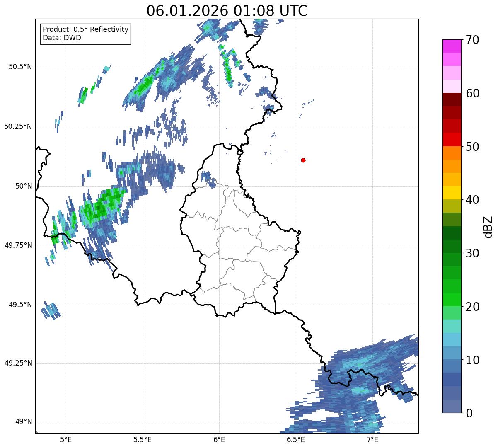The height and width of the screenshot is (448, 498).
Task: Click the 49.5°N latitude label
Action: tap(20, 305)
